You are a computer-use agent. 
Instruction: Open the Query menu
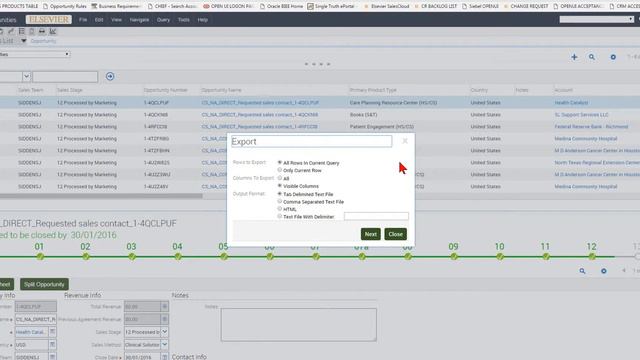coord(163,20)
